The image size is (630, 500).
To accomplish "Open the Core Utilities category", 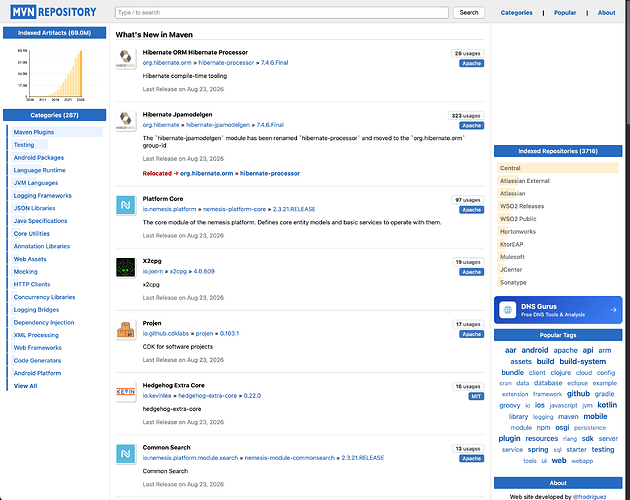I will point(32,234).
